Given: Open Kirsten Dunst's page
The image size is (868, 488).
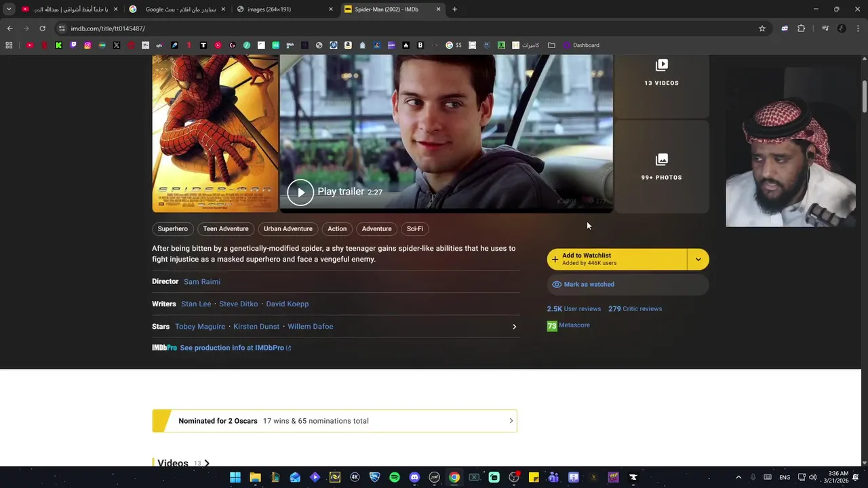Looking at the screenshot, I should point(256,327).
